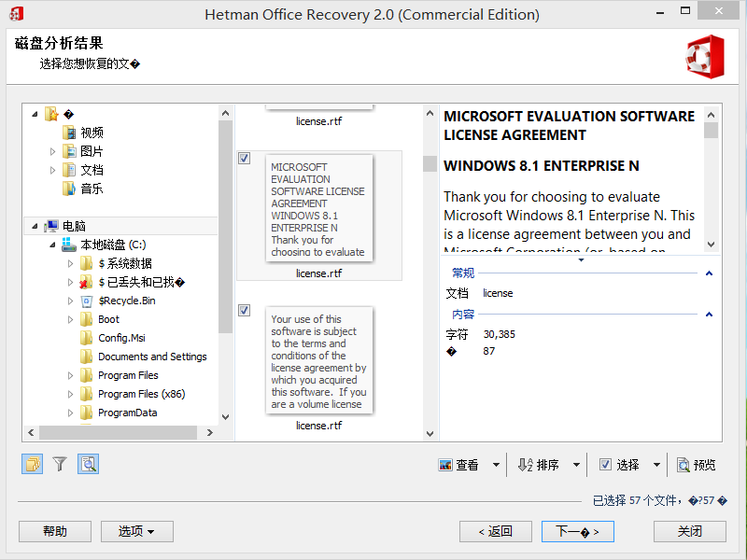
Task: Collapse the 常规 section
Action: tap(709, 273)
